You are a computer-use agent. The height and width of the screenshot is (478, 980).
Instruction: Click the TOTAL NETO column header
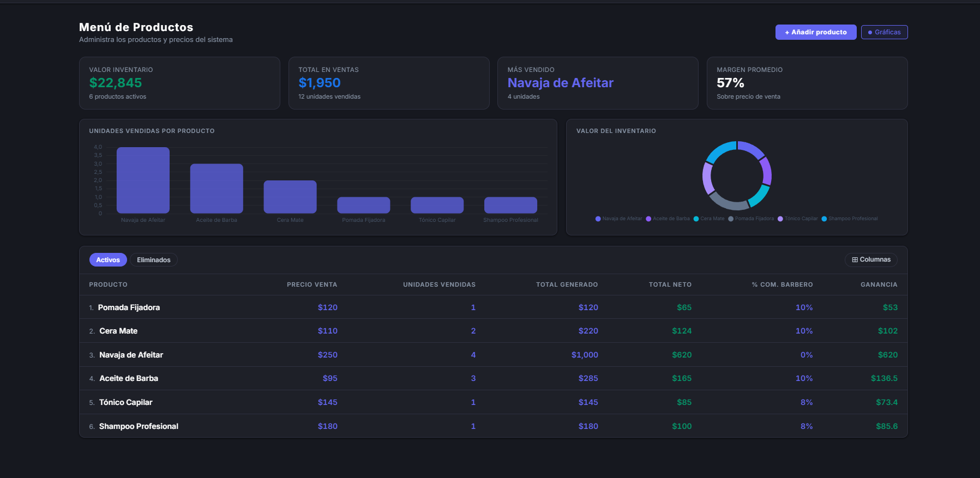tap(670, 285)
